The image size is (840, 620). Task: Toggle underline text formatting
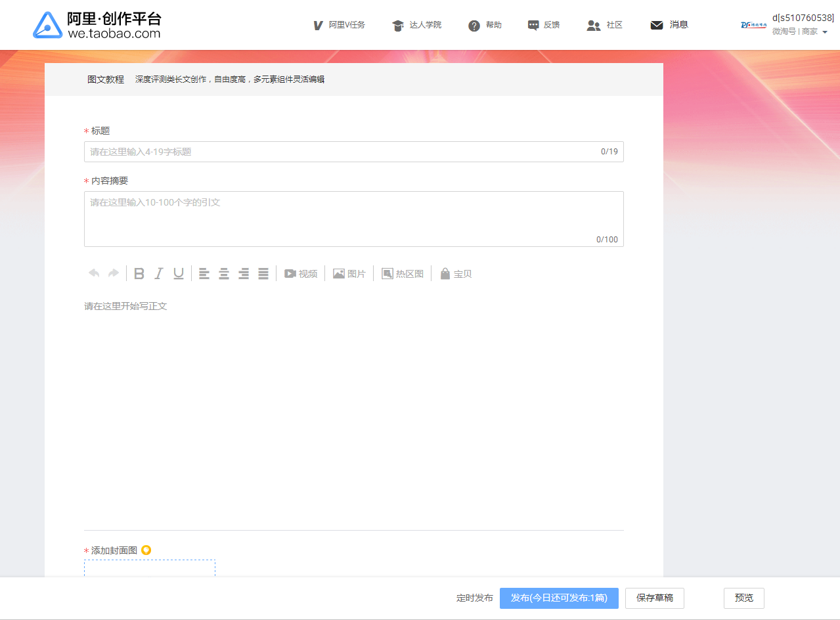[178, 273]
